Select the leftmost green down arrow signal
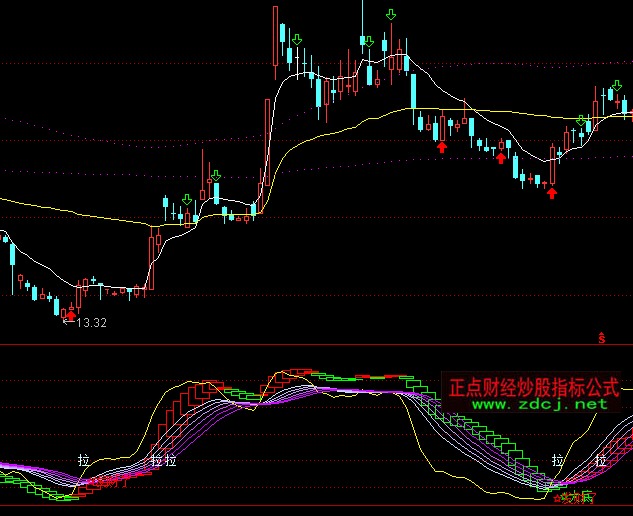Image resolution: width=633 pixels, height=516 pixels. pyautogui.click(x=186, y=200)
